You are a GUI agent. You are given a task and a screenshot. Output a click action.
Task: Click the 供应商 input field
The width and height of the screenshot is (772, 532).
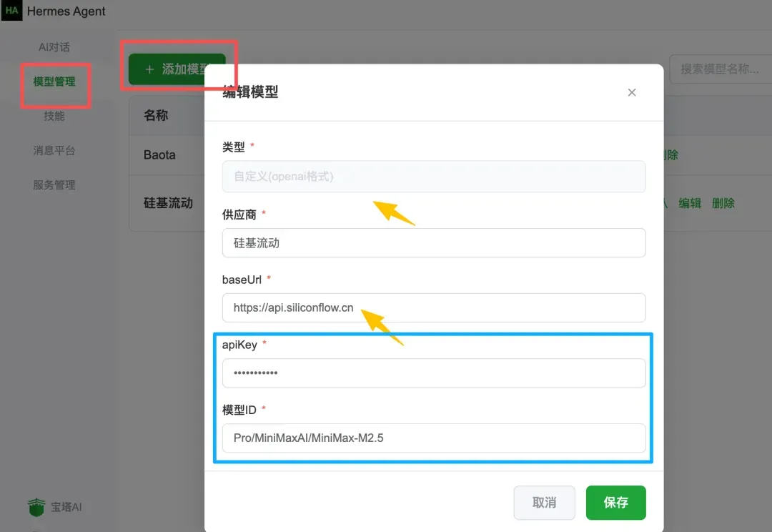[x=434, y=243]
